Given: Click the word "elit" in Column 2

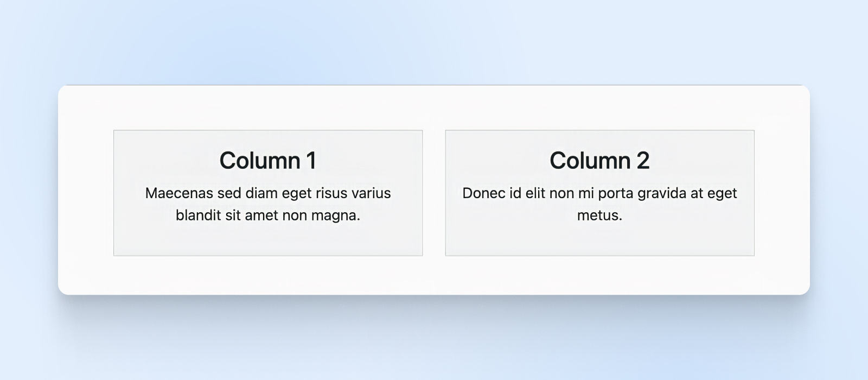Looking at the screenshot, I should pyautogui.click(x=535, y=193).
